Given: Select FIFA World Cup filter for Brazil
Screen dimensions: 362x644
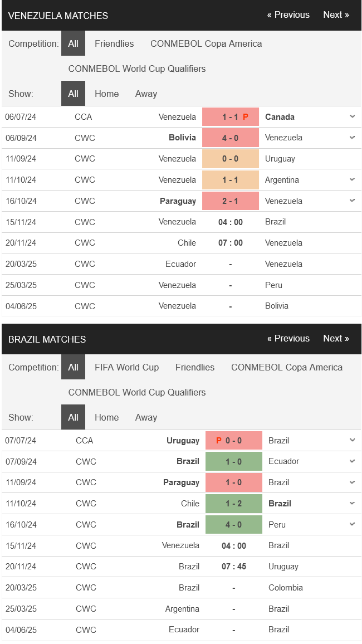Looking at the screenshot, I should pos(127,367).
